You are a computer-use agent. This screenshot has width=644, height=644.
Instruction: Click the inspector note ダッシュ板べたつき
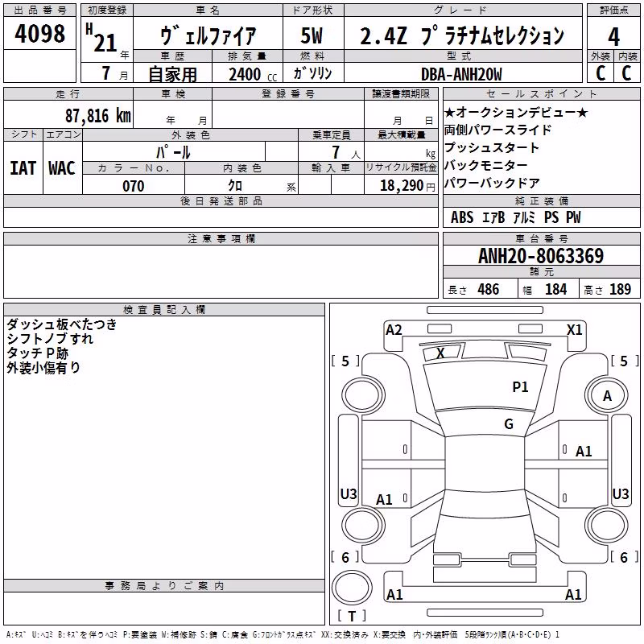click(62, 324)
